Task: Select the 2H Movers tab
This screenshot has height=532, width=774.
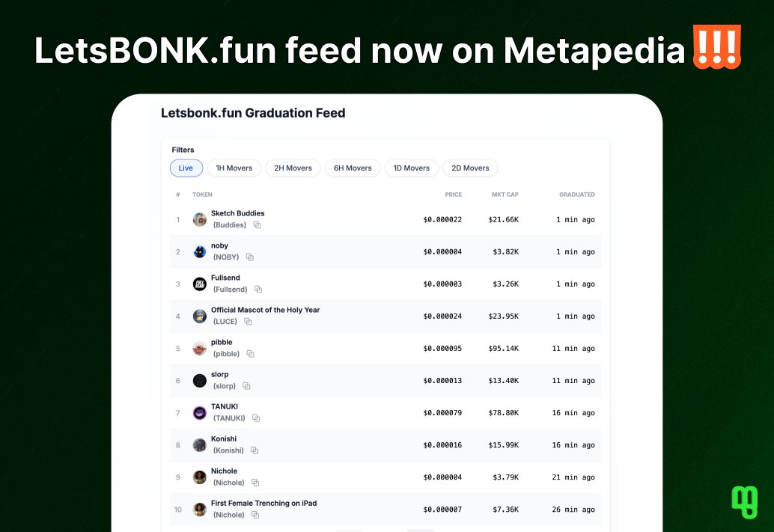Action: pyautogui.click(x=293, y=168)
